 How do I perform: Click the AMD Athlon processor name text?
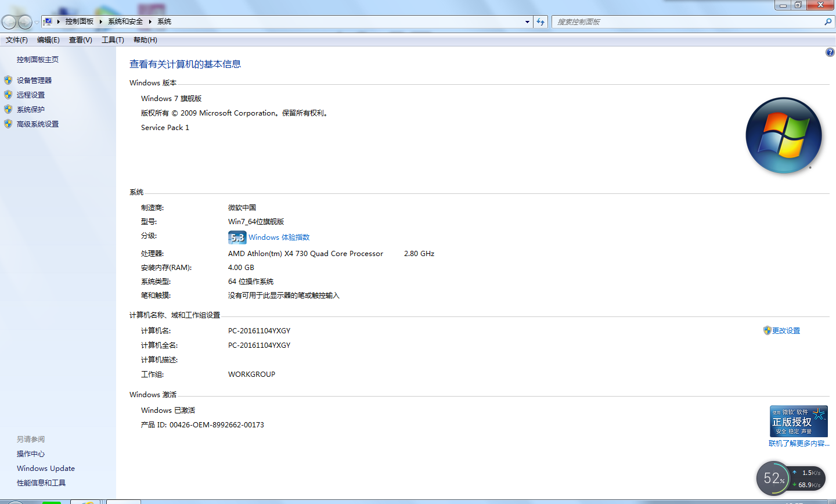[x=305, y=254]
